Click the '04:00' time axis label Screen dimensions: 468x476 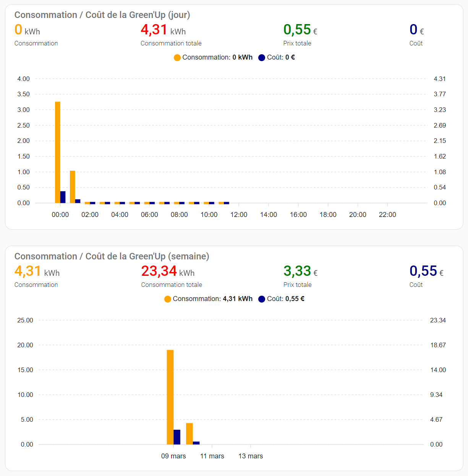[x=120, y=215]
